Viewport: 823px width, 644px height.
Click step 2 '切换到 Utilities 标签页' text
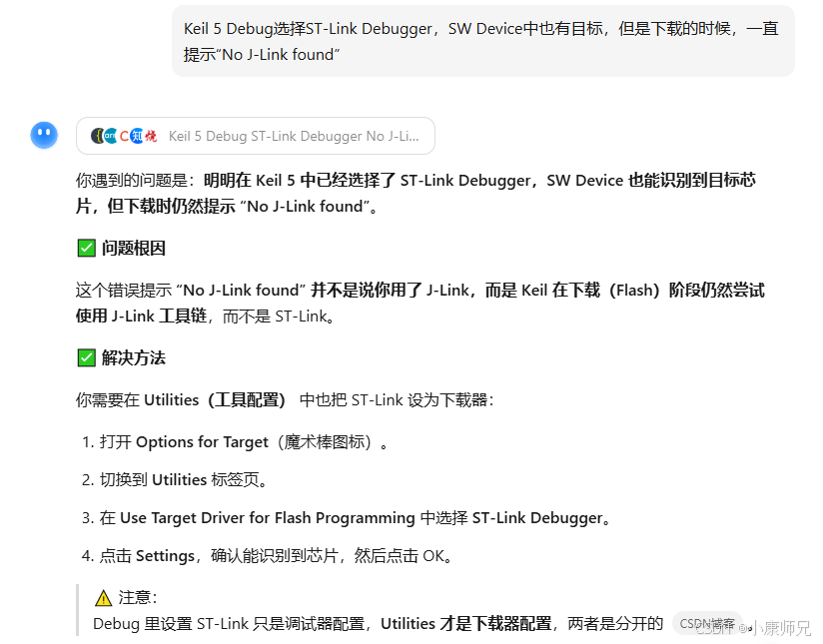click(183, 479)
